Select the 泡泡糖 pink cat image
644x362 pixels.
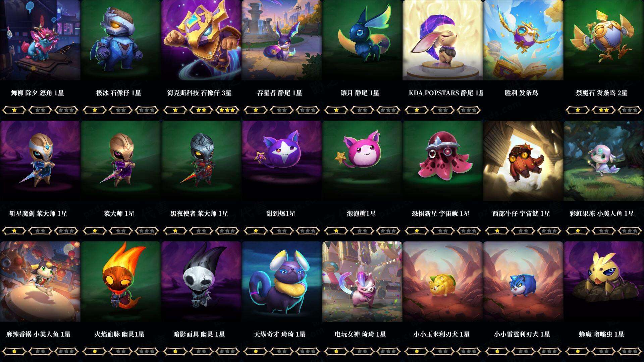[362, 161]
